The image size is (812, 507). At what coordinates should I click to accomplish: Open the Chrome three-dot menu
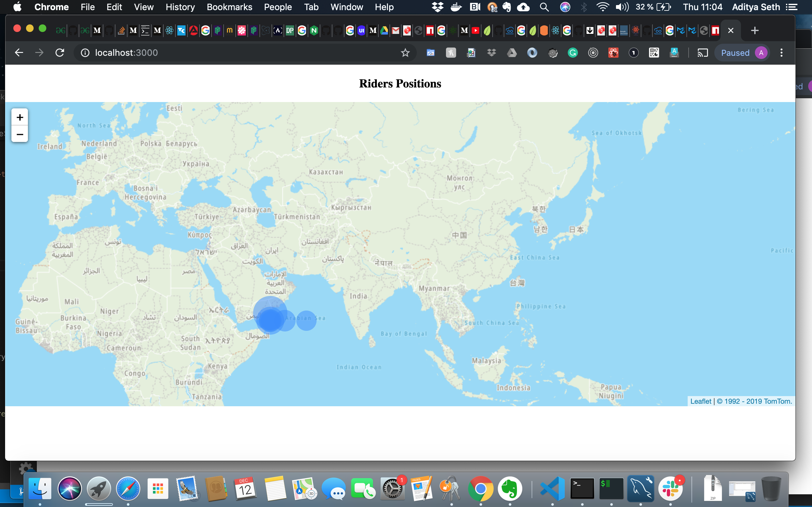click(x=782, y=53)
